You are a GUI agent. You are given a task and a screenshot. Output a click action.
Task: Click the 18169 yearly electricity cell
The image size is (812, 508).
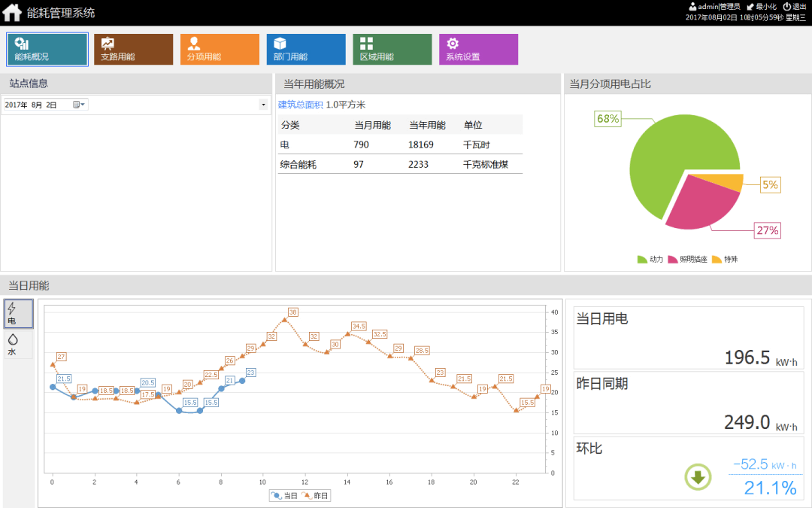coord(420,144)
